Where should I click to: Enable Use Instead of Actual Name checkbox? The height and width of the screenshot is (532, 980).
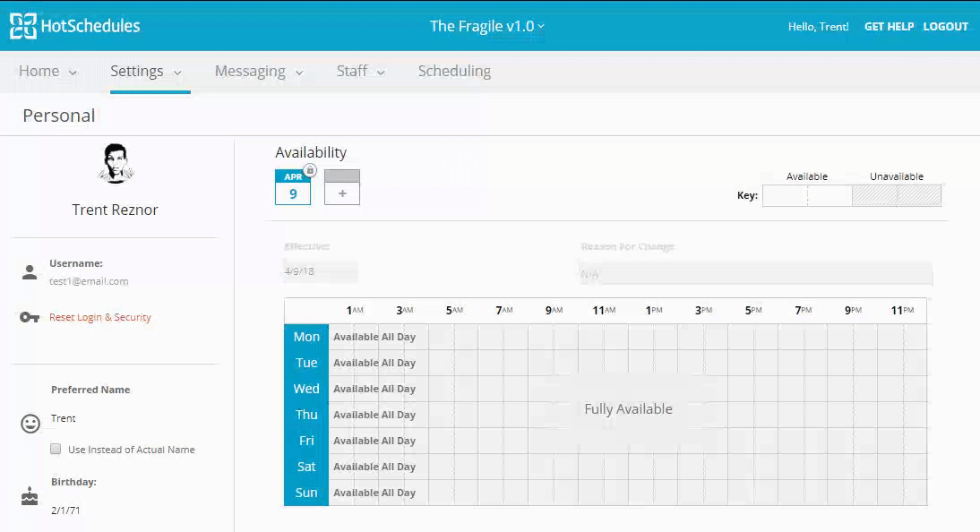[56, 449]
